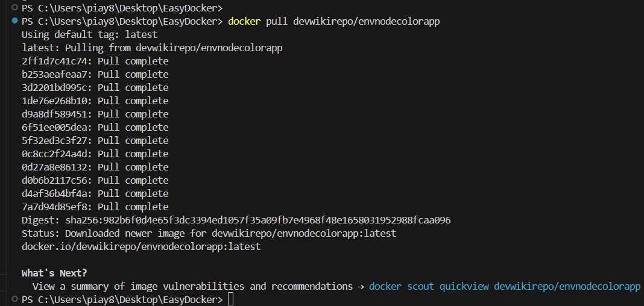
Task: Click 'latest: Pulling from devwikirepo/envnodecolorapp' line
Action: 152,48
